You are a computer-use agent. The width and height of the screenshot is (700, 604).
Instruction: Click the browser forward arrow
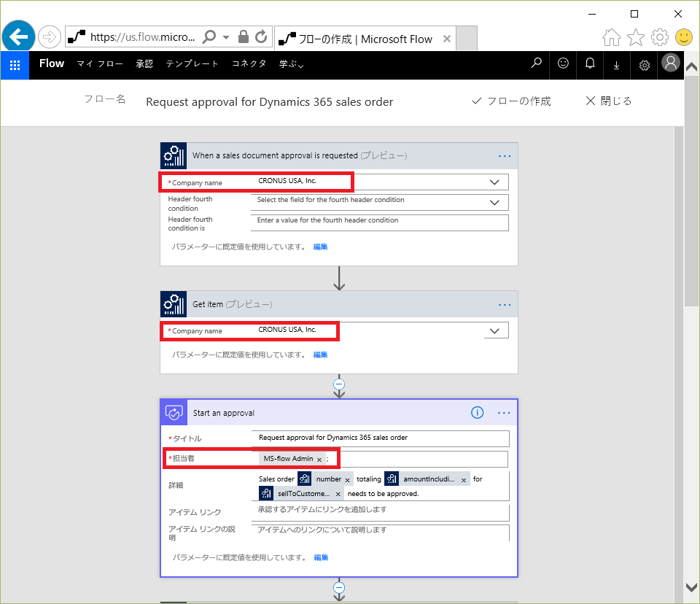[49, 36]
